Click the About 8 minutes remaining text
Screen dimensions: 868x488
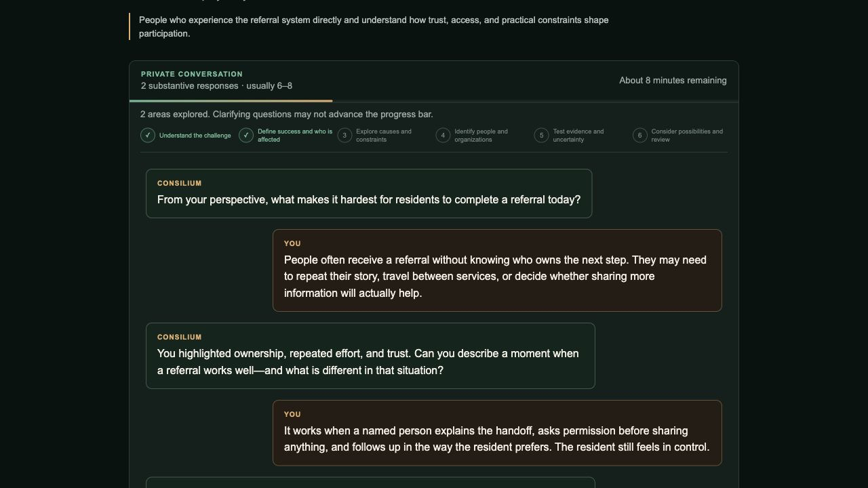click(x=673, y=80)
